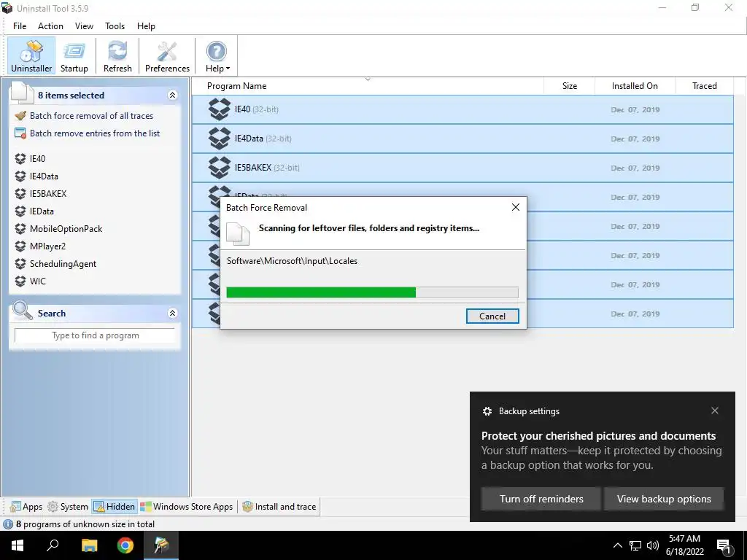Open the Uninstaller toolbar button
The image size is (747, 560).
pyautogui.click(x=31, y=56)
